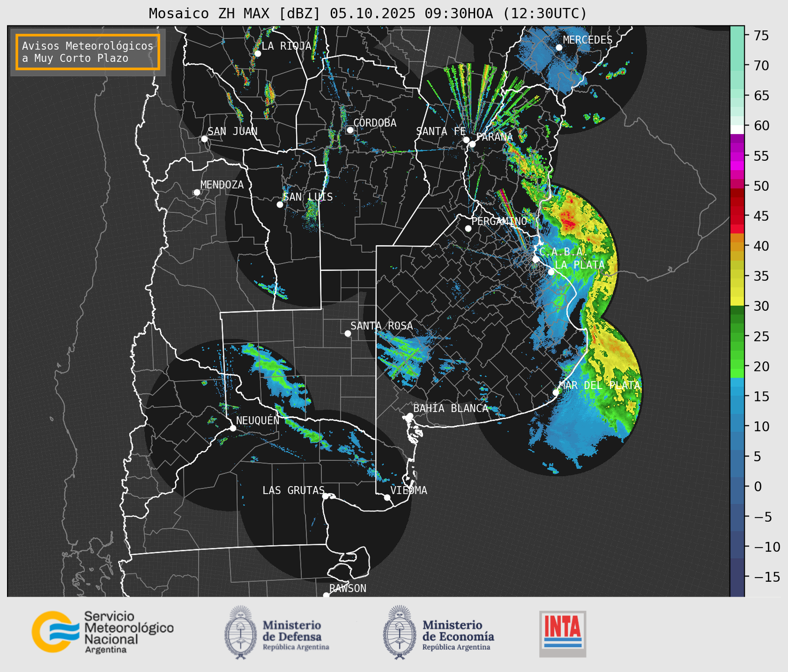Select the Mendoza city marker dot
This screenshot has height=672, width=788.
(197, 193)
